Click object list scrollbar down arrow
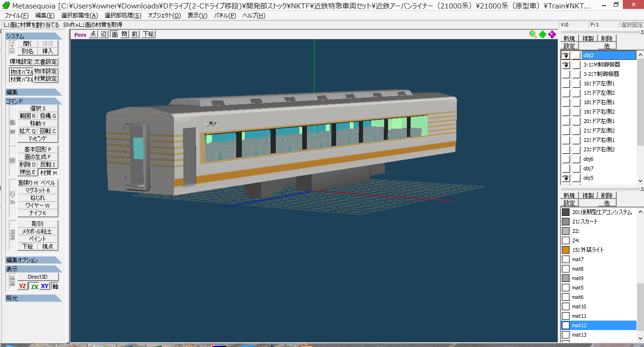644x347 pixels. pyautogui.click(x=640, y=181)
